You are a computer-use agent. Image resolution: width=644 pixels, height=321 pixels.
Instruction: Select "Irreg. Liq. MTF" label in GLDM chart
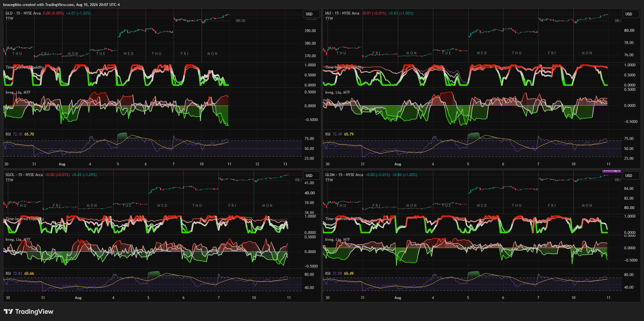[x=338, y=240]
